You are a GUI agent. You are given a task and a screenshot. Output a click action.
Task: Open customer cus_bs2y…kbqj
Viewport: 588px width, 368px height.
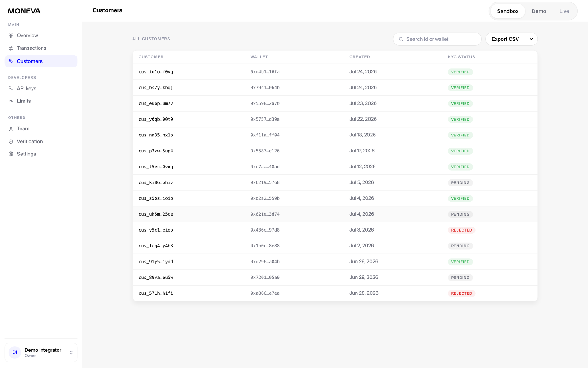tap(335, 88)
